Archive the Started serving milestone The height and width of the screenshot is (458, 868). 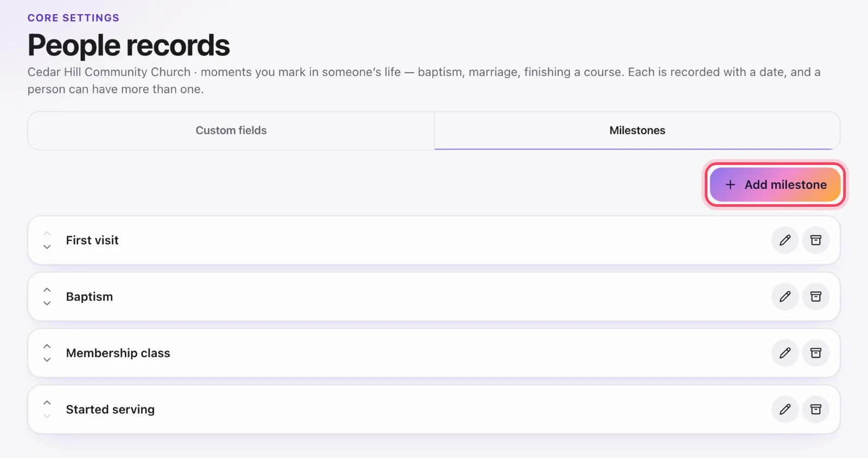pos(816,410)
